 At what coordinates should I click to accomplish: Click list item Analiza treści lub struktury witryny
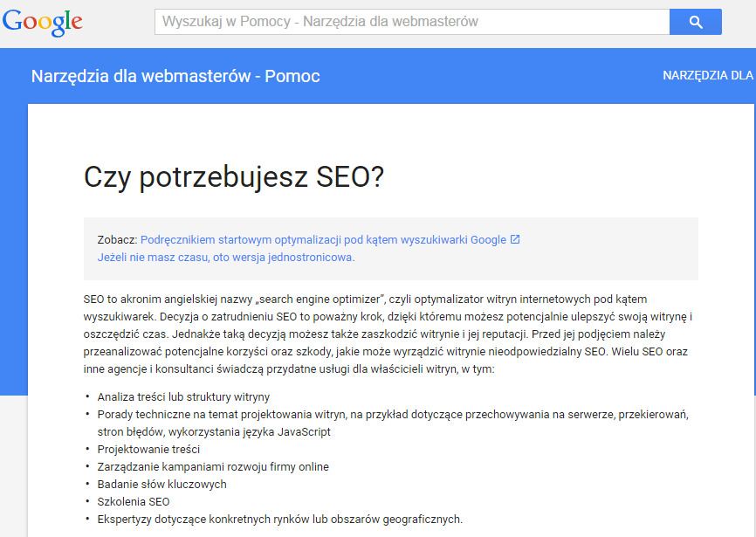[183, 396]
